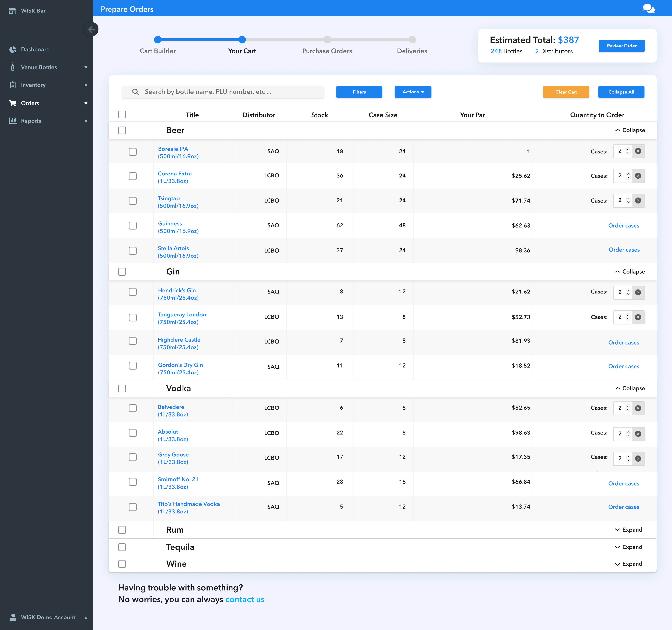Screen dimensions: 672x630
Task: Remove Boreale IPA cases with X icon
Action: click(638, 151)
